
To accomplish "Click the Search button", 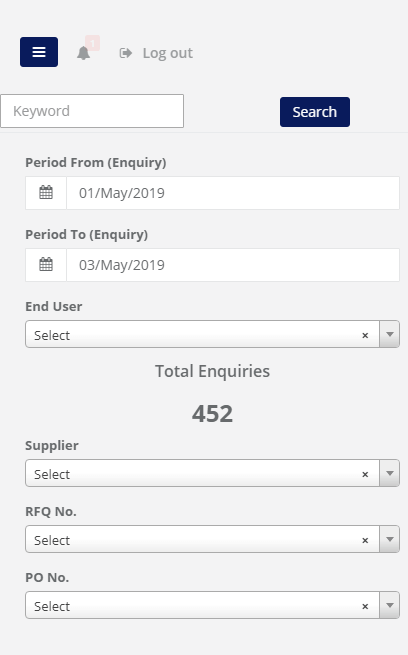I will pos(315,112).
